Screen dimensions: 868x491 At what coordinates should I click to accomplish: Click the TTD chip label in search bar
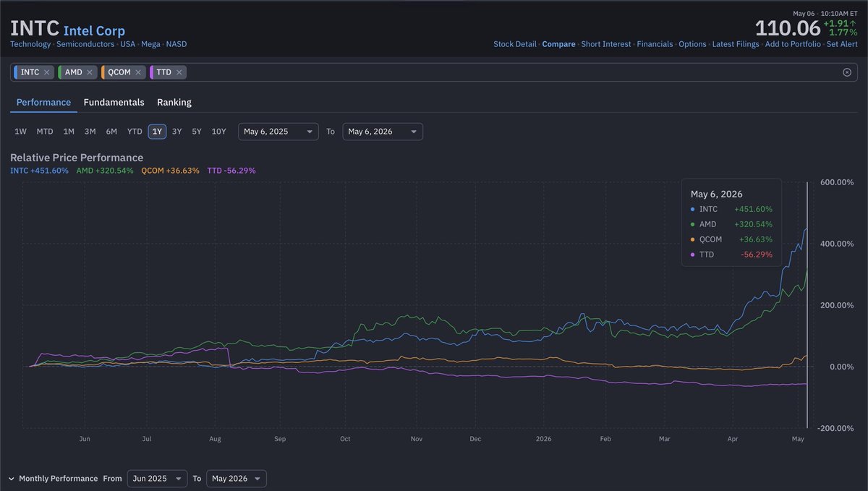pos(163,72)
